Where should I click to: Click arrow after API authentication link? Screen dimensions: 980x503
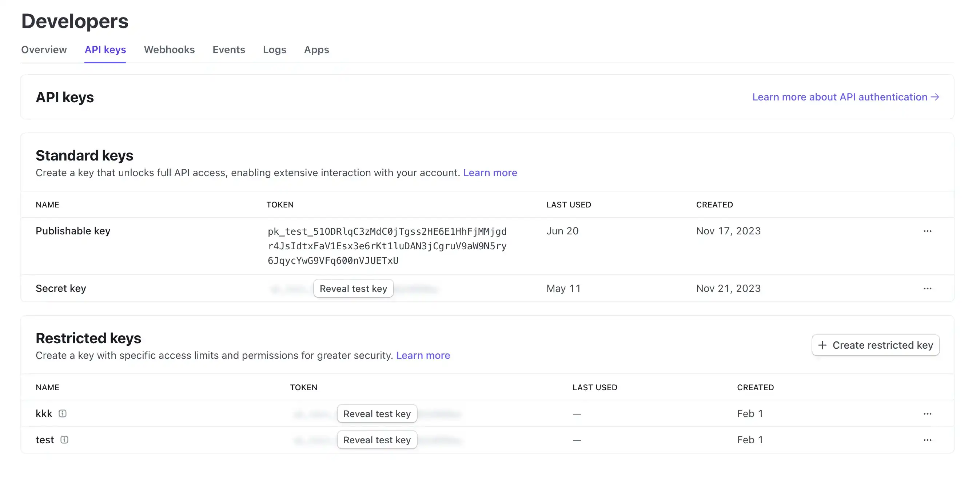935,97
